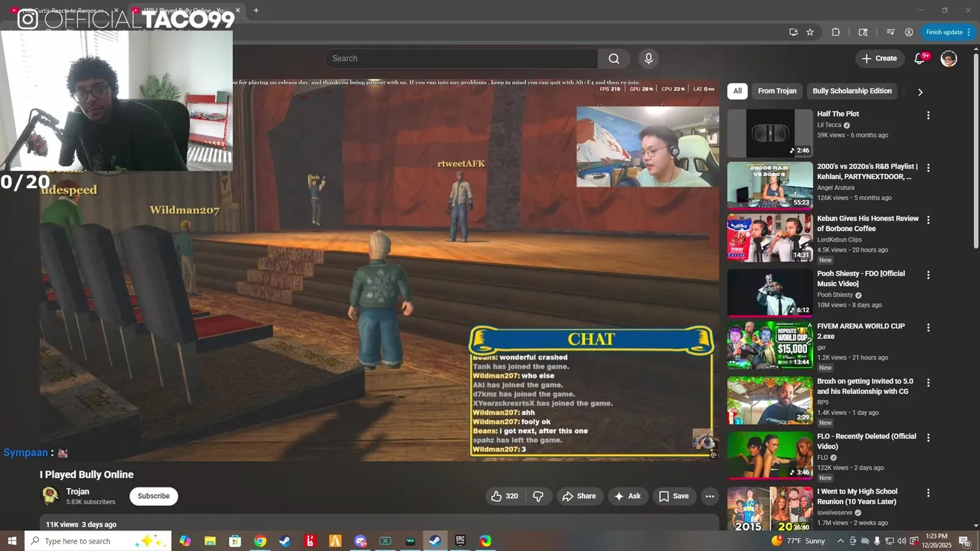Open Chrome's Google Lens search toolbar icon

[863, 32]
